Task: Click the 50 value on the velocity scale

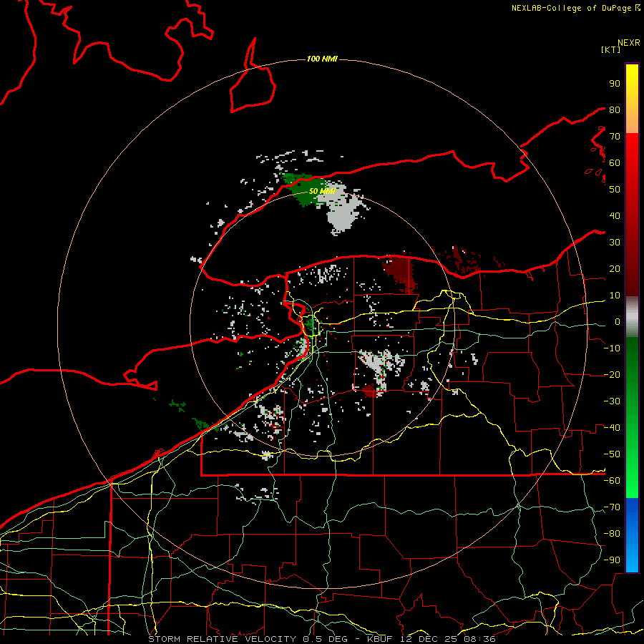Action: [615, 190]
